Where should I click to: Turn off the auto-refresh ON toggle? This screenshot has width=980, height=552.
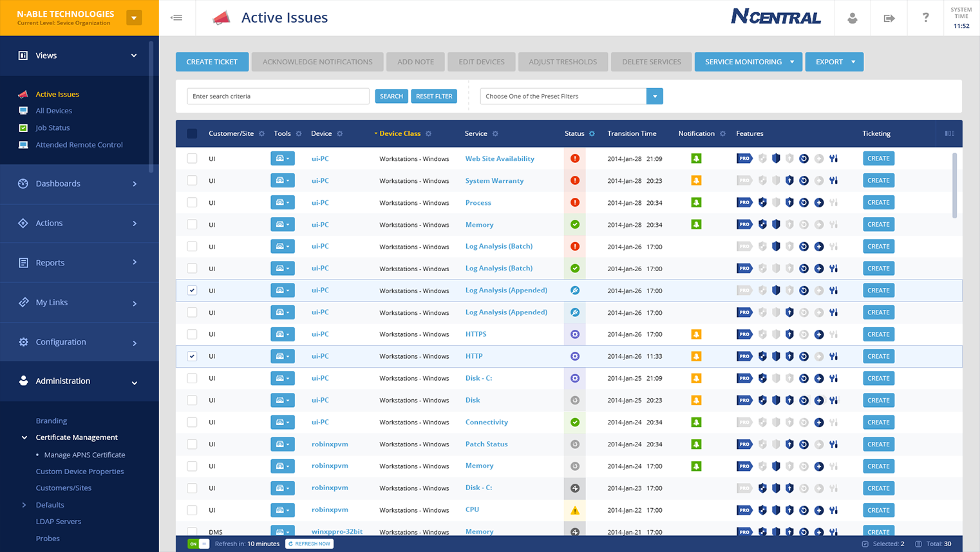click(198, 544)
